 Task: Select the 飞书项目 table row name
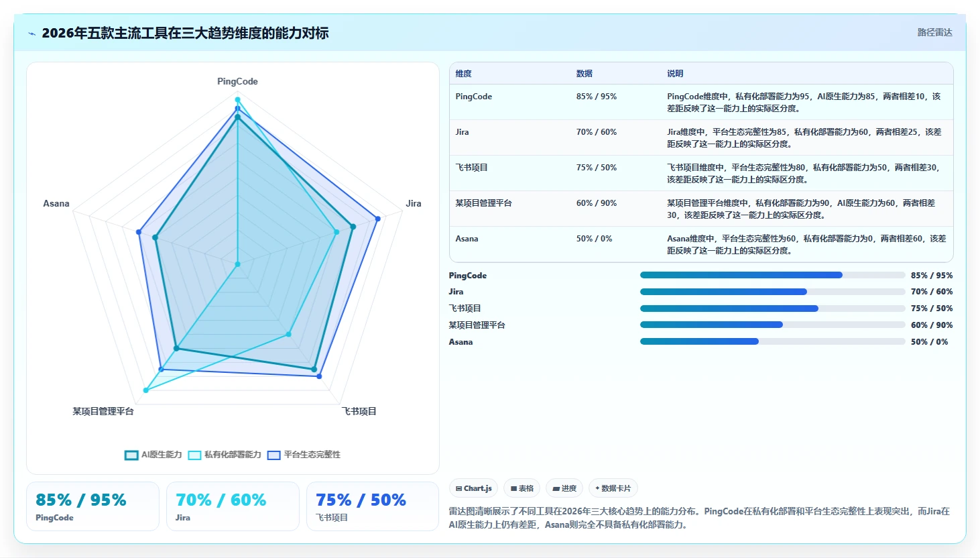(x=472, y=168)
